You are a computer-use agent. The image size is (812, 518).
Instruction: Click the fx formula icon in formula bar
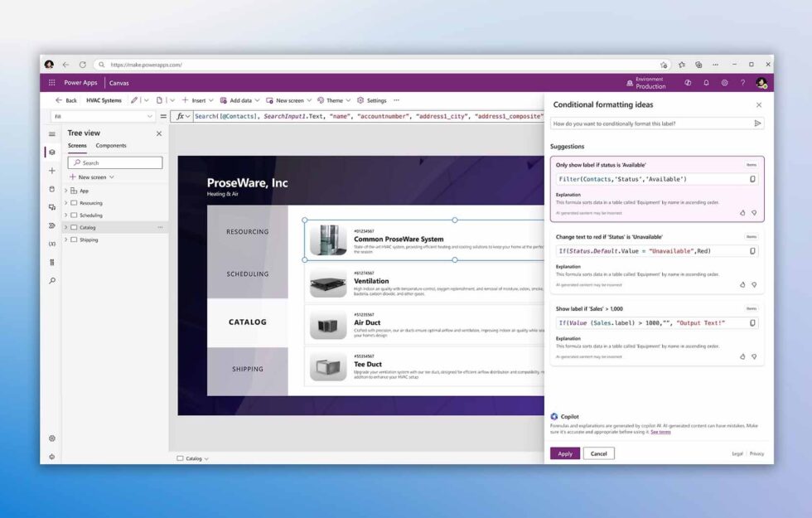coord(182,116)
